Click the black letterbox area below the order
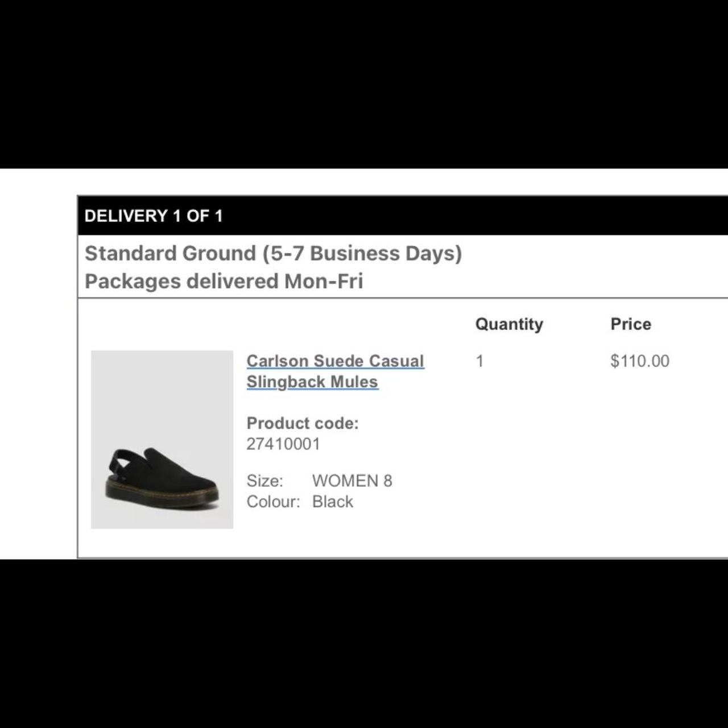 [x=364, y=643]
